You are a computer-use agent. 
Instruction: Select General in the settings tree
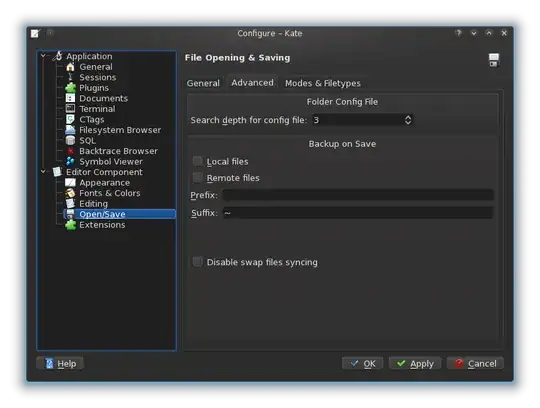click(x=96, y=67)
